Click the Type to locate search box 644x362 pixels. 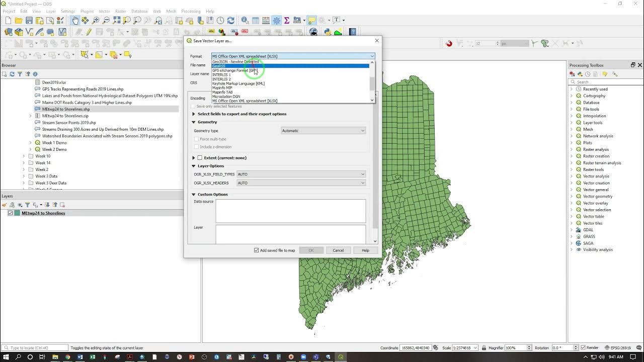coord(35,348)
